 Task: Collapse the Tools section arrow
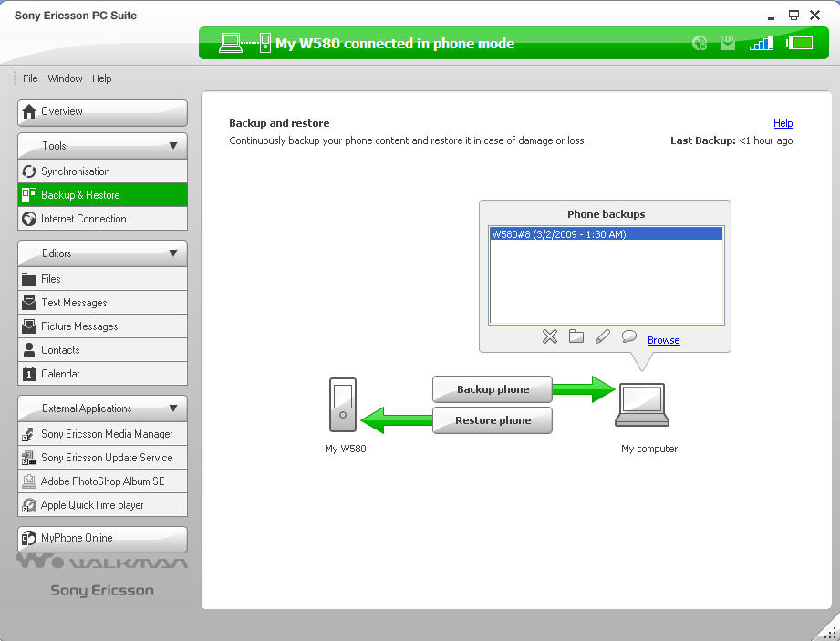[173, 146]
